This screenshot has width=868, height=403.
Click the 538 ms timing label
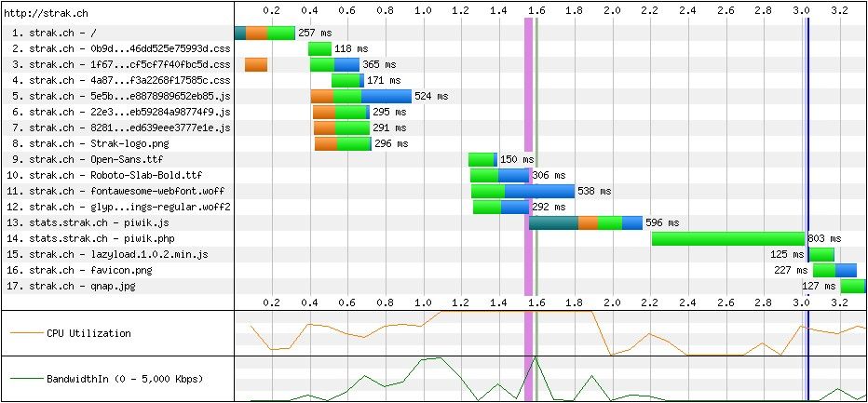594,191
